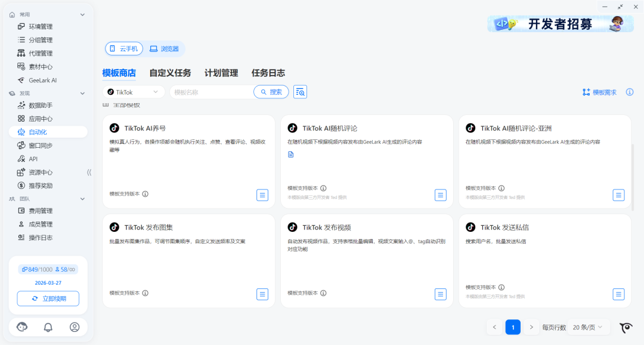Open the TikTok 发布图集 template title
Image resolution: width=644 pixels, height=345 pixels.
(x=148, y=227)
